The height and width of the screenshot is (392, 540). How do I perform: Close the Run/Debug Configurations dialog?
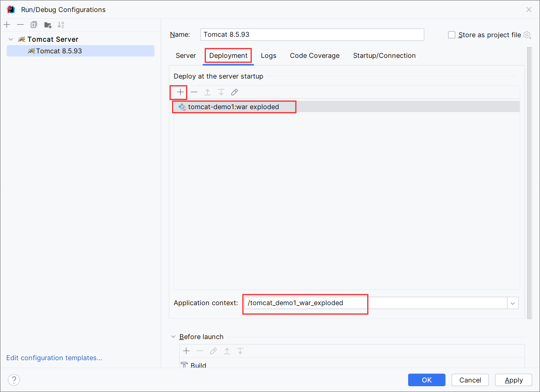tap(529, 10)
